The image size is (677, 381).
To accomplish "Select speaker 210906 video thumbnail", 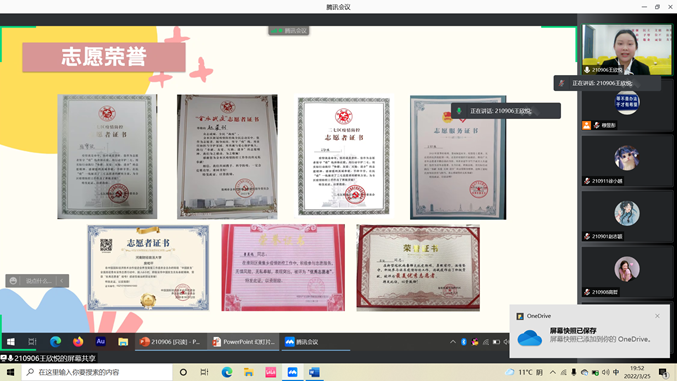I will click(627, 49).
